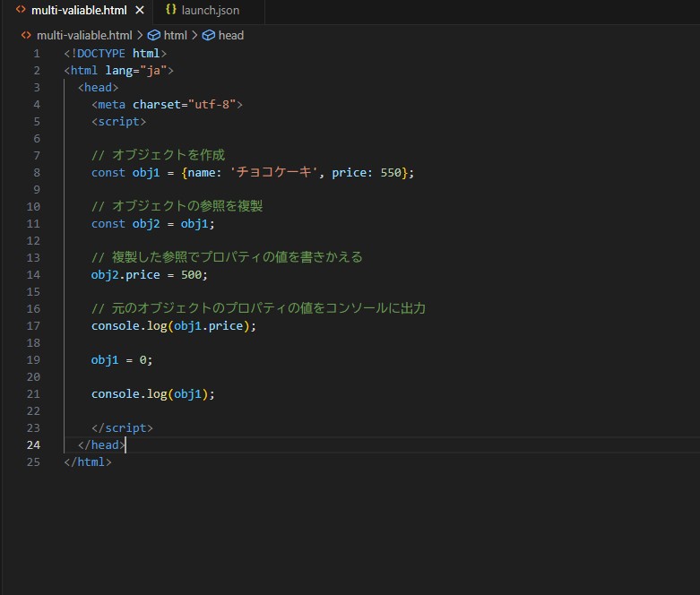Click the file icon in the breadcrumb bar
Screen dimensions: 700x595
pos(25,35)
